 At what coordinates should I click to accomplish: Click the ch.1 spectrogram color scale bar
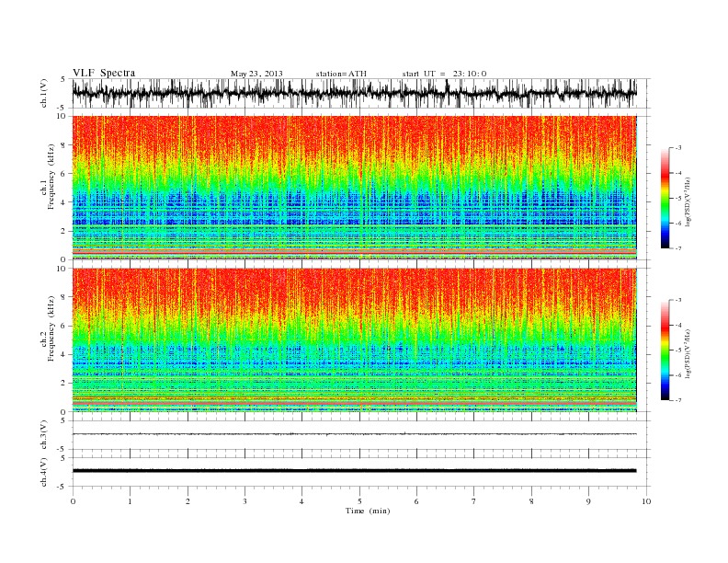(x=665, y=198)
